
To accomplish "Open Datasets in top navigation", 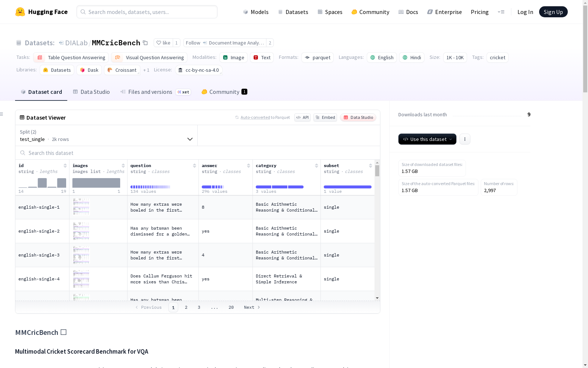I will coord(293,12).
